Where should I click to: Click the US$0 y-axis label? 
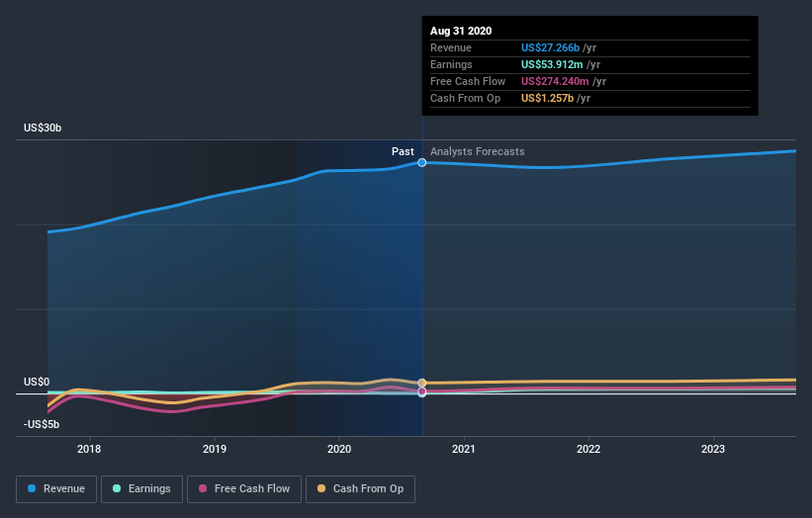coord(37,382)
